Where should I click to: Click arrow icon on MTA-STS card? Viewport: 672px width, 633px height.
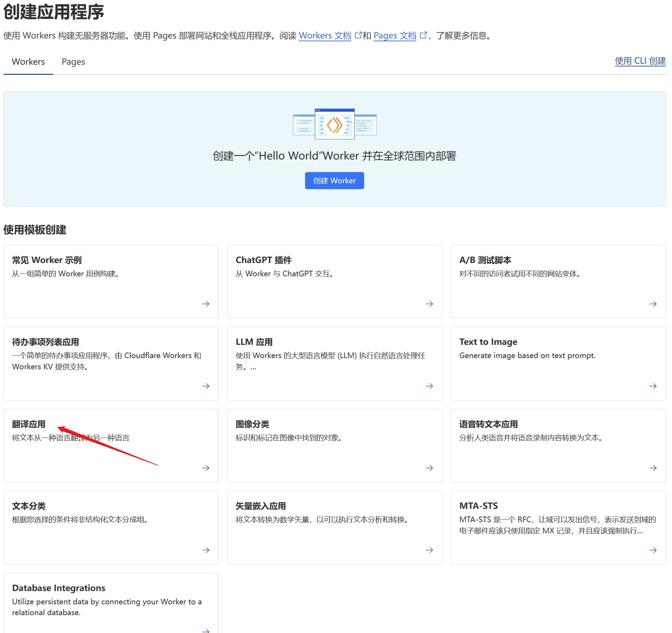click(x=653, y=550)
